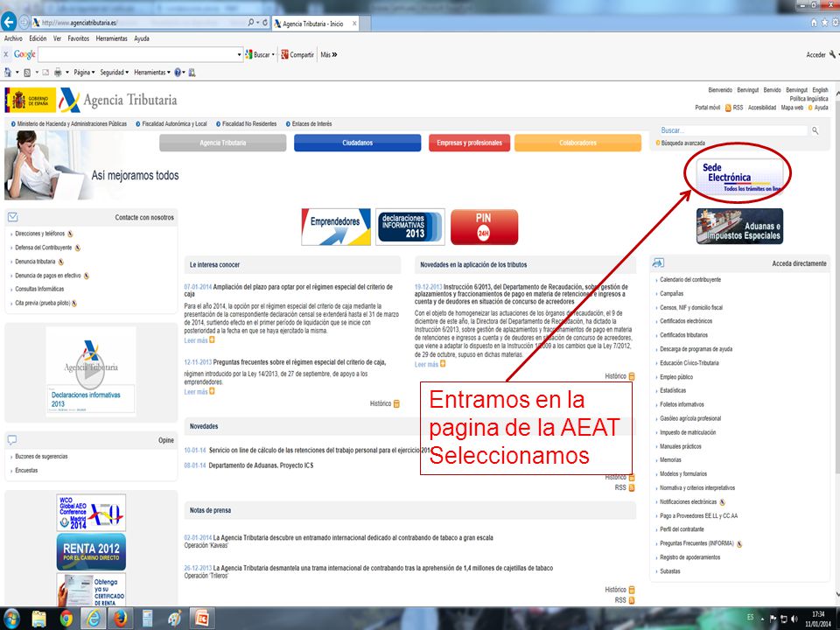840x630 pixels.
Task: Click the browser forward arrow button
Action: pos(24,23)
